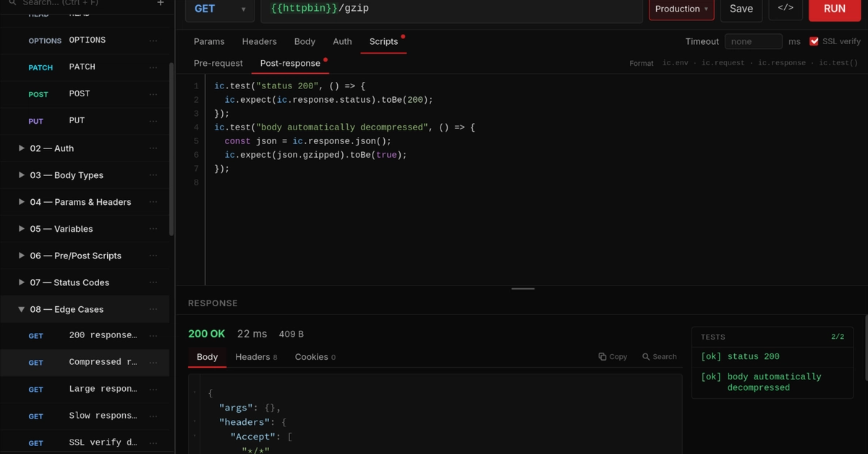868x454 pixels.
Task: Open the GET method dropdown
Action: [220, 9]
